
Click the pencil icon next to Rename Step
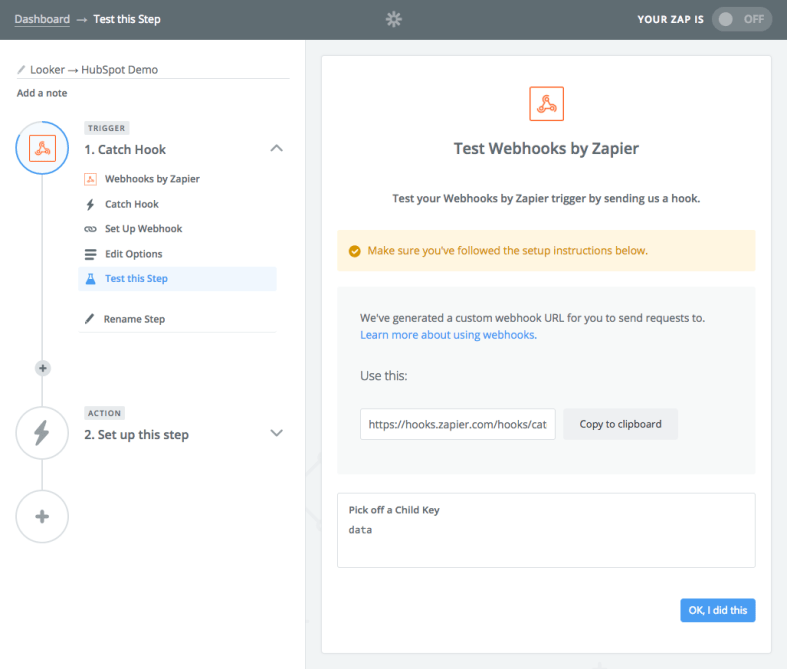[x=90, y=319]
